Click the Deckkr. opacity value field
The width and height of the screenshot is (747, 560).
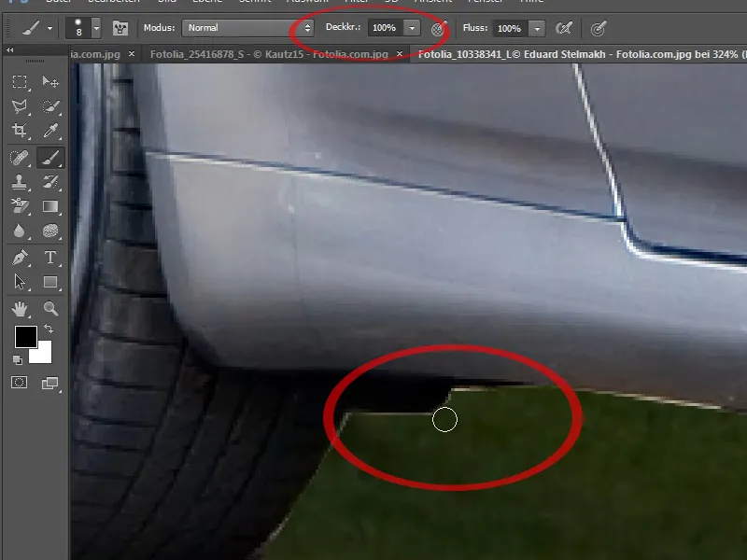point(386,28)
